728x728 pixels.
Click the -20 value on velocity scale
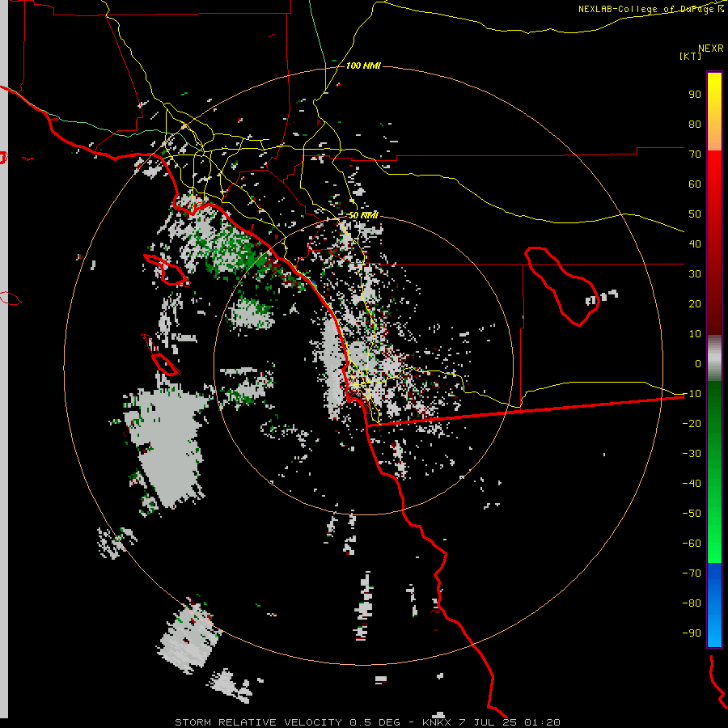(x=692, y=423)
